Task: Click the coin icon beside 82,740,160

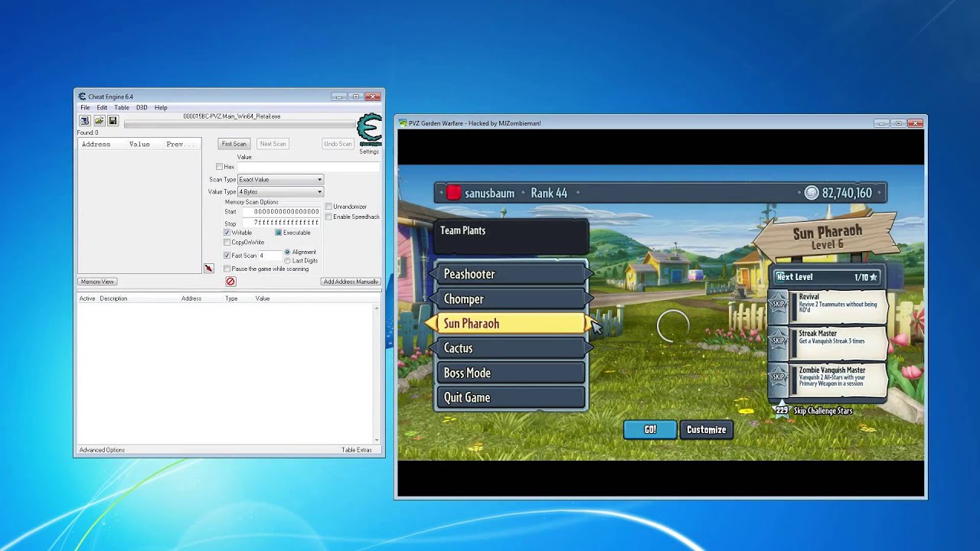Action: tap(812, 193)
